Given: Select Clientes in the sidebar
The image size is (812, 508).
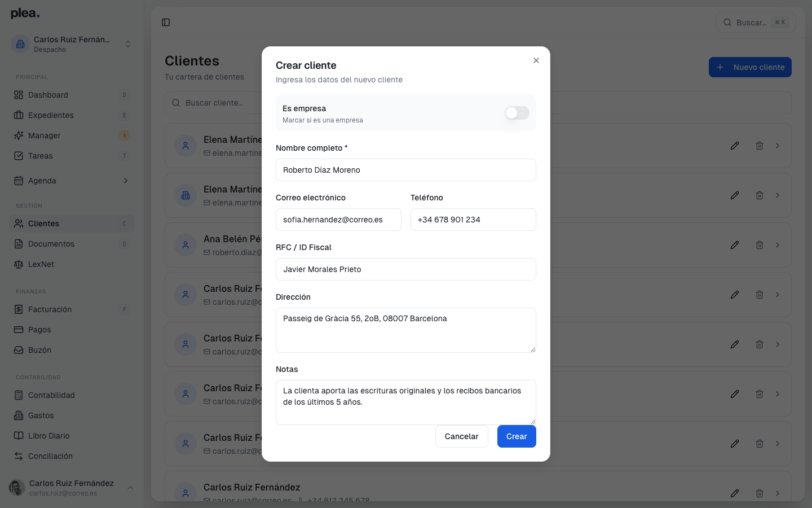Looking at the screenshot, I should pyautogui.click(x=72, y=224).
